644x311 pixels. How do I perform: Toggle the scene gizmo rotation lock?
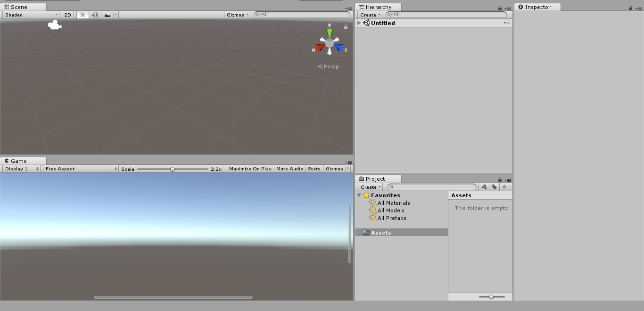pyautogui.click(x=346, y=27)
